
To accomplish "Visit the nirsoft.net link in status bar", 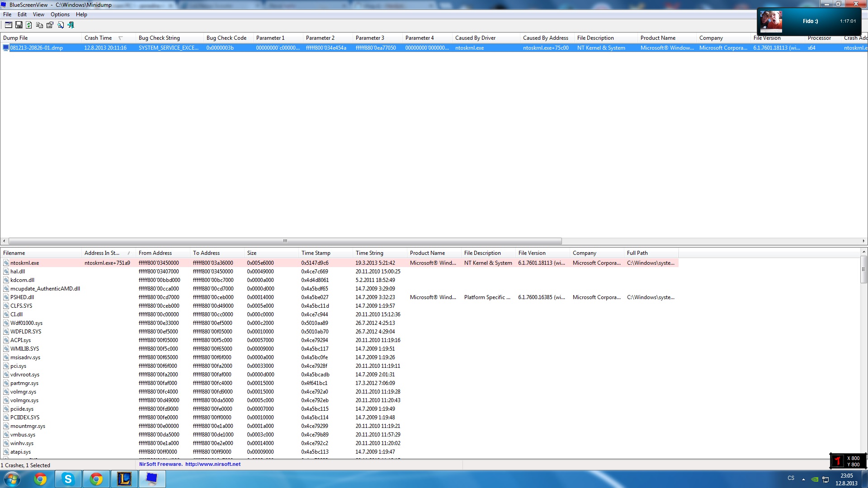I will click(212, 464).
